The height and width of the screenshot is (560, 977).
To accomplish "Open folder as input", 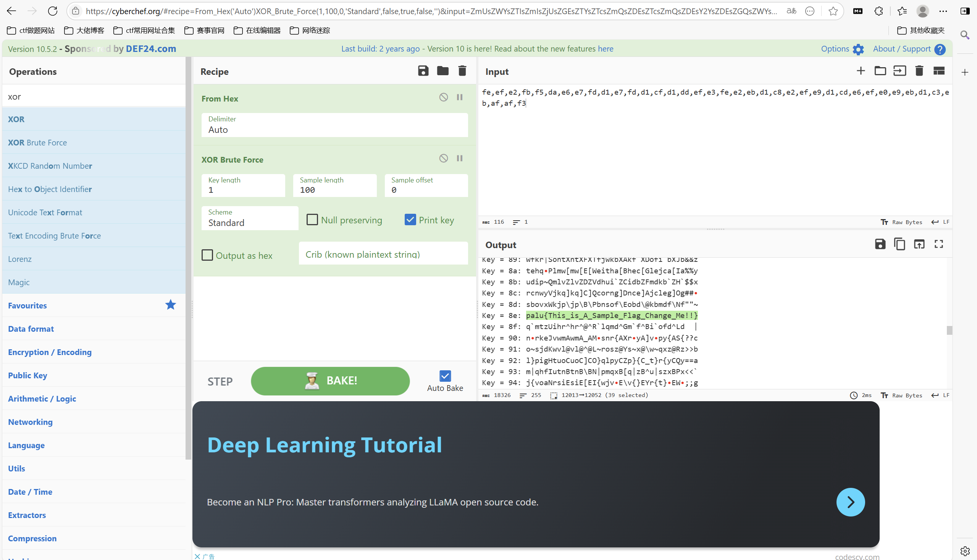I will point(880,71).
